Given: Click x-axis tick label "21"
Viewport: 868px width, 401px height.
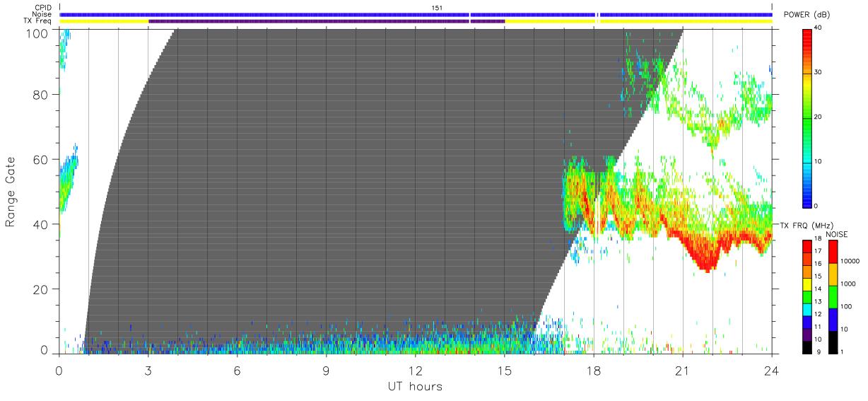Looking at the screenshot, I should click(x=683, y=370).
